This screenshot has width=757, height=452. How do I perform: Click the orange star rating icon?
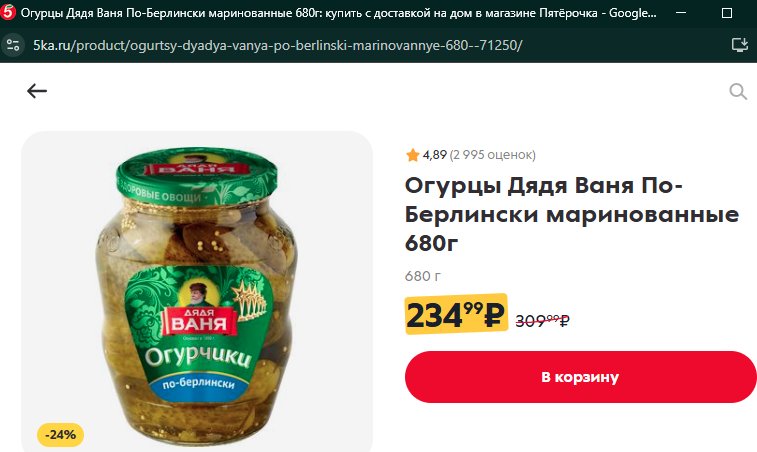413,155
